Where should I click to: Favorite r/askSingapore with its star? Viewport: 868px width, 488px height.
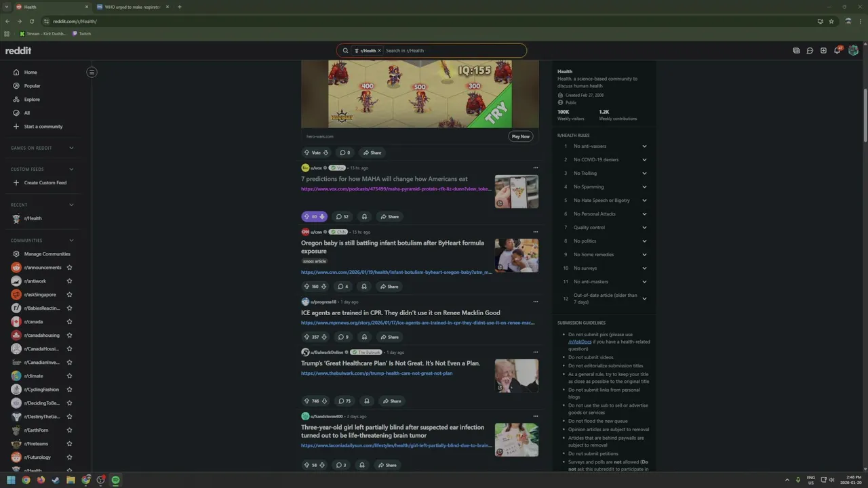click(69, 295)
